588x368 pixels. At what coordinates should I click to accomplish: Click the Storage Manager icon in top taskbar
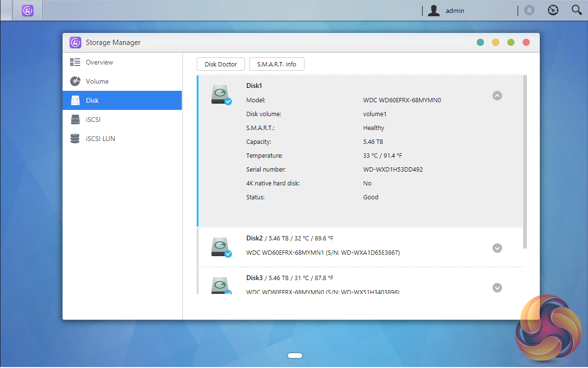point(28,11)
